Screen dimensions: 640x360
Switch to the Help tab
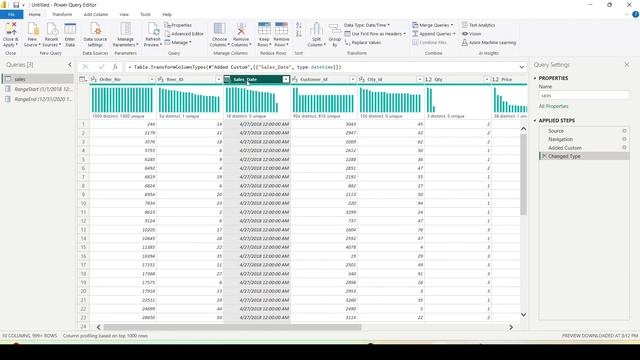(x=167, y=14)
